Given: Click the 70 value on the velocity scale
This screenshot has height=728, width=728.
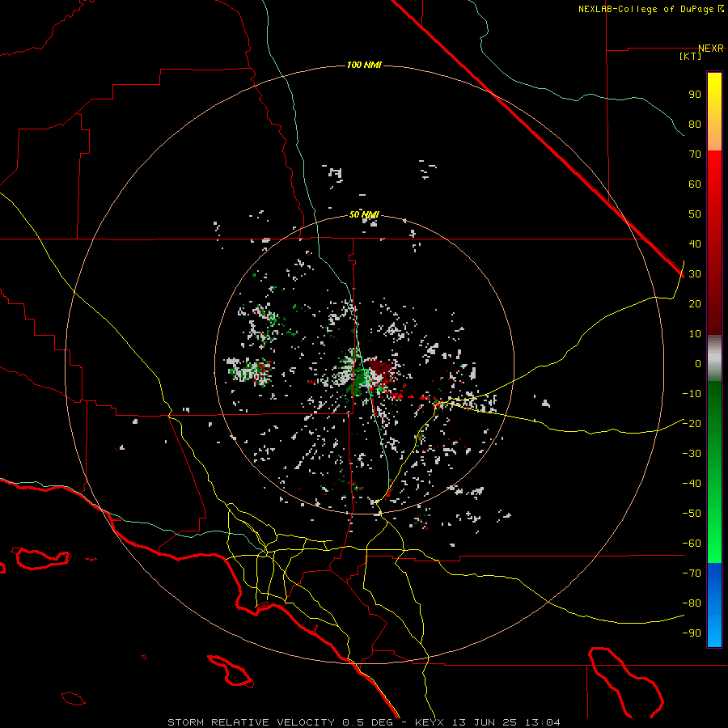Looking at the screenshot, I should pos(695,154).
